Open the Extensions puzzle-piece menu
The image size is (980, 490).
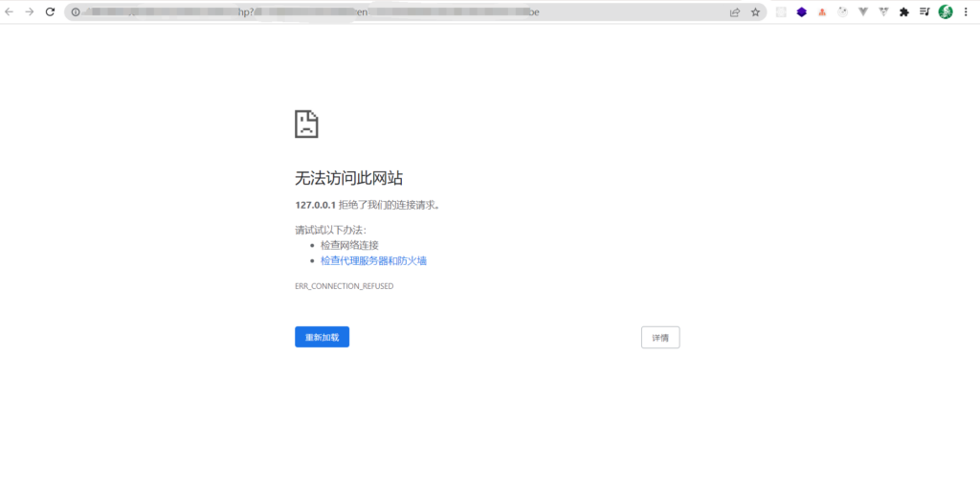[903, 11]
